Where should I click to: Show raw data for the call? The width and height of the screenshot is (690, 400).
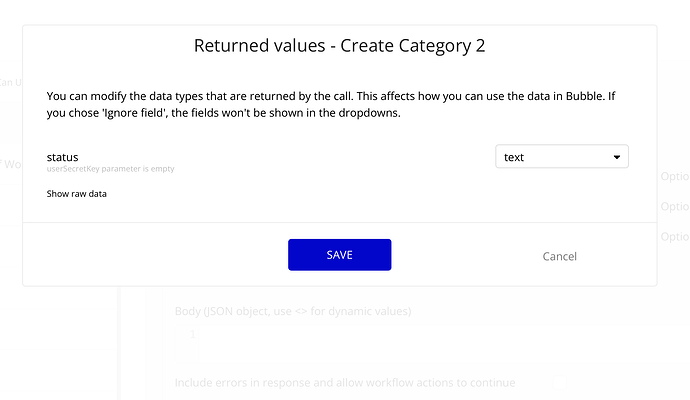click(x=76, y=194)
